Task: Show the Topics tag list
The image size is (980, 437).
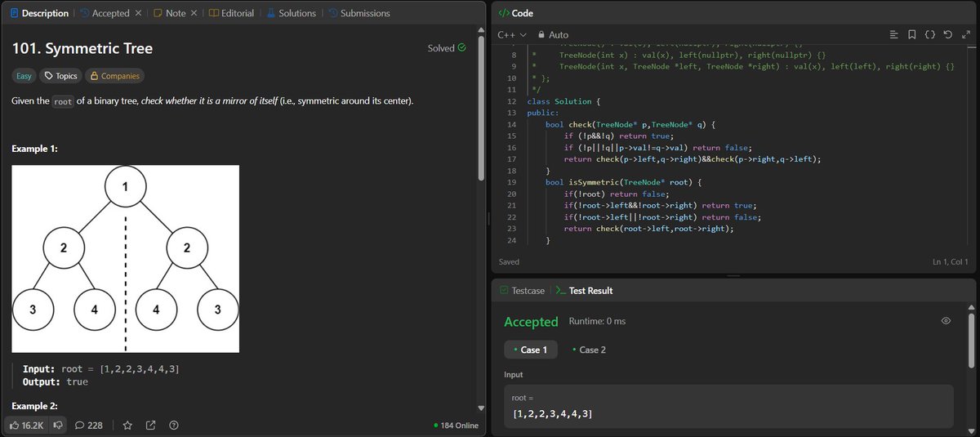Action: (60, 76)
